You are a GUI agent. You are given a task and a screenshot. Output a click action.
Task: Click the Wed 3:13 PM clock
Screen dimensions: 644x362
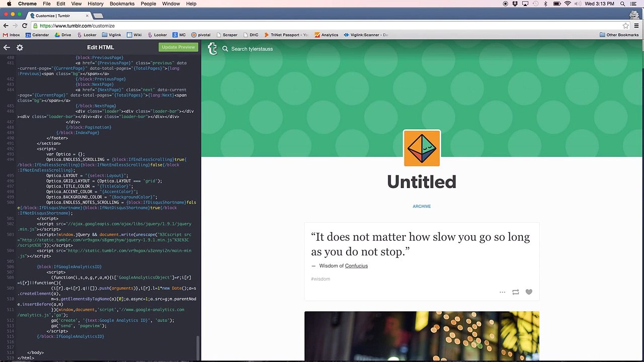point(599,4)
